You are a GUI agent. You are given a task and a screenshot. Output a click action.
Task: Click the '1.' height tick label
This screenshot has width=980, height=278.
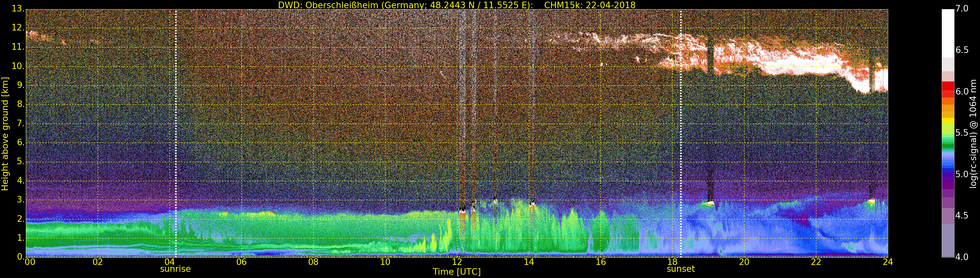point(21,238)
